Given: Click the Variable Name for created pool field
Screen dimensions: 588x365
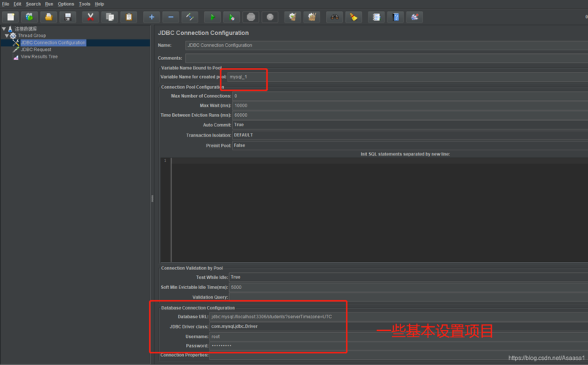Looking at the screenshot, I should [x=408, y=77].
